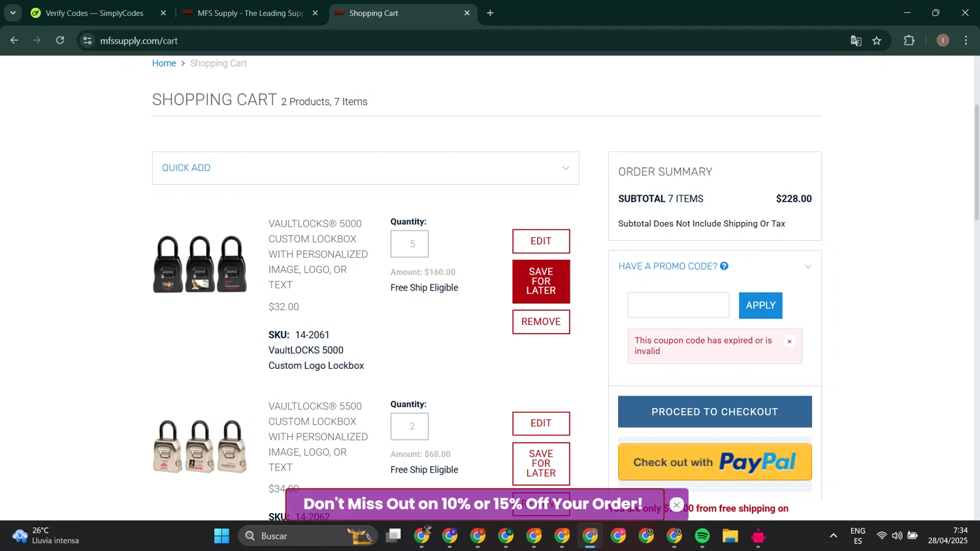
Task: Open the Windows Start menu
Action: pyautogui.click(x=221, y=536)
